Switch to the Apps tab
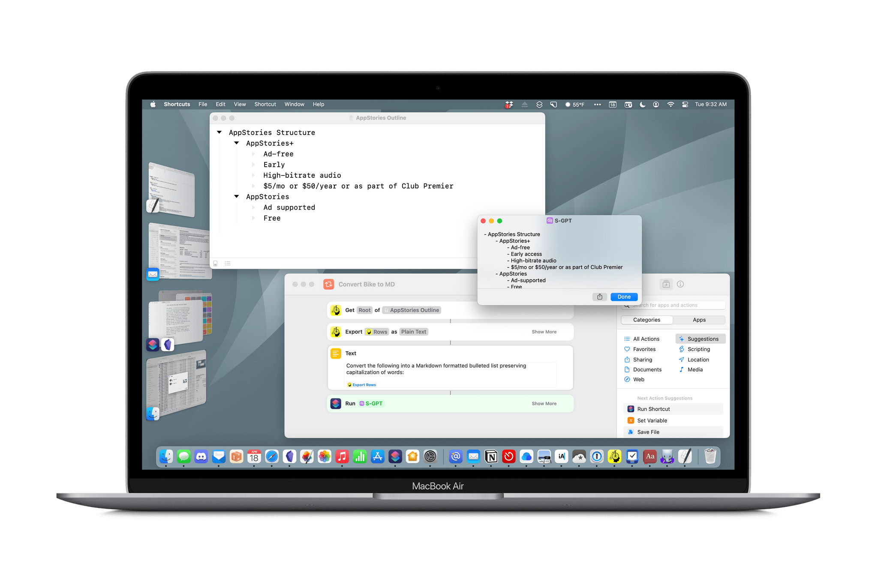878x588 pixels. pos(699,320)
